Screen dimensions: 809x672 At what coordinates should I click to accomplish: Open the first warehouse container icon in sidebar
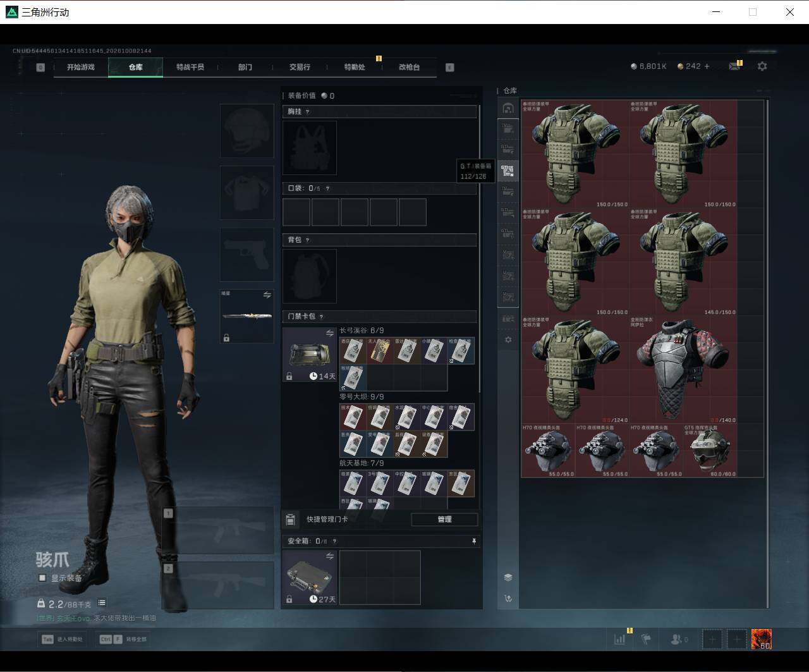coord(508,108)
